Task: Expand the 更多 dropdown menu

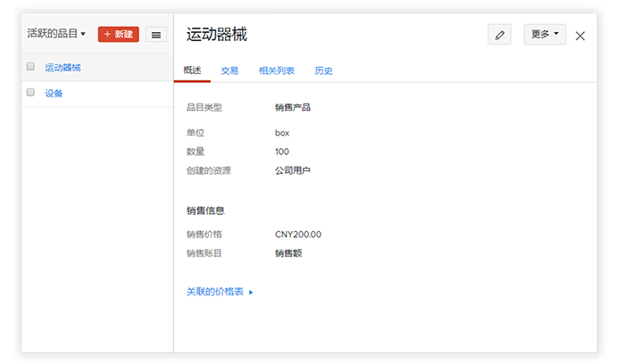Action: tap(545, 35)
